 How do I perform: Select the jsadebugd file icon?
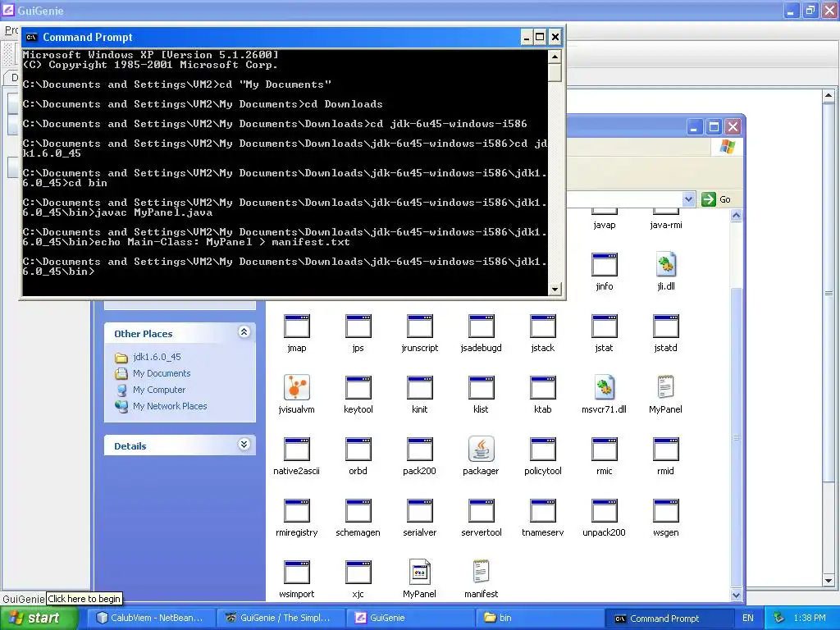481,326
